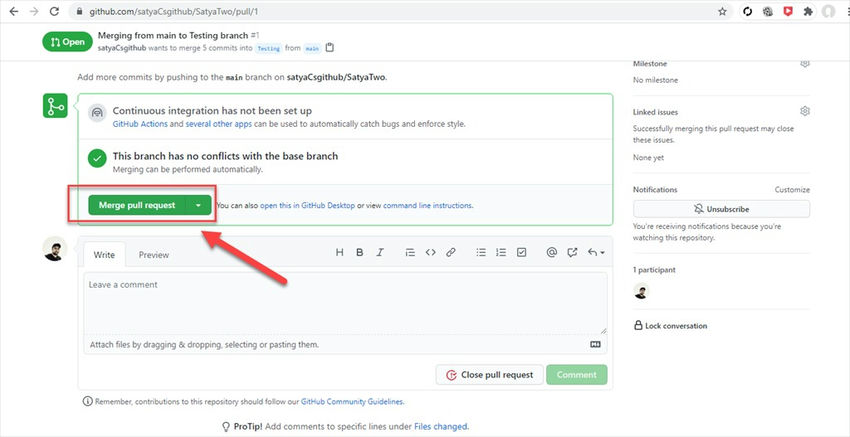Image resolution: width=850 pixels, height=437 pixels.
Task: Open Milestone settings gear
Action: [805, 63]
